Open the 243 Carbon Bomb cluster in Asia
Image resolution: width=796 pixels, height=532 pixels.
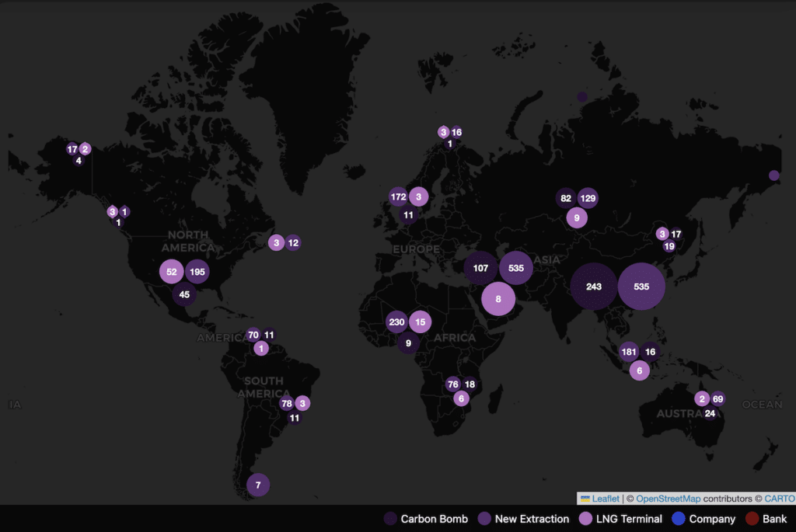pos(594,287)
